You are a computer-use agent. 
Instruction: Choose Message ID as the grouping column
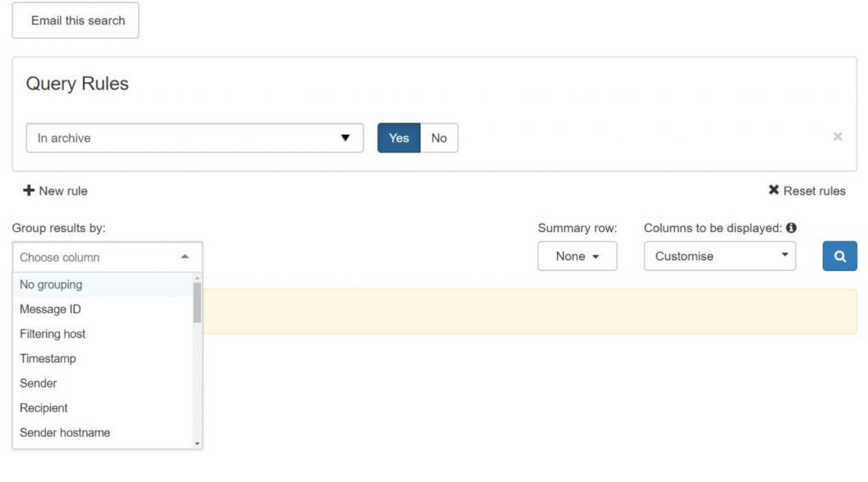click(50, 309)
